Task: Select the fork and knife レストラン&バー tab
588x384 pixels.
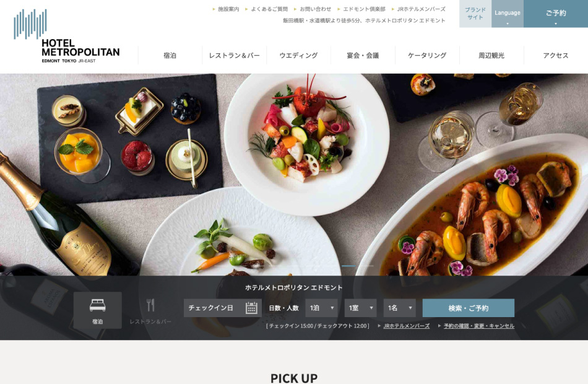Action: click(150, 310)
